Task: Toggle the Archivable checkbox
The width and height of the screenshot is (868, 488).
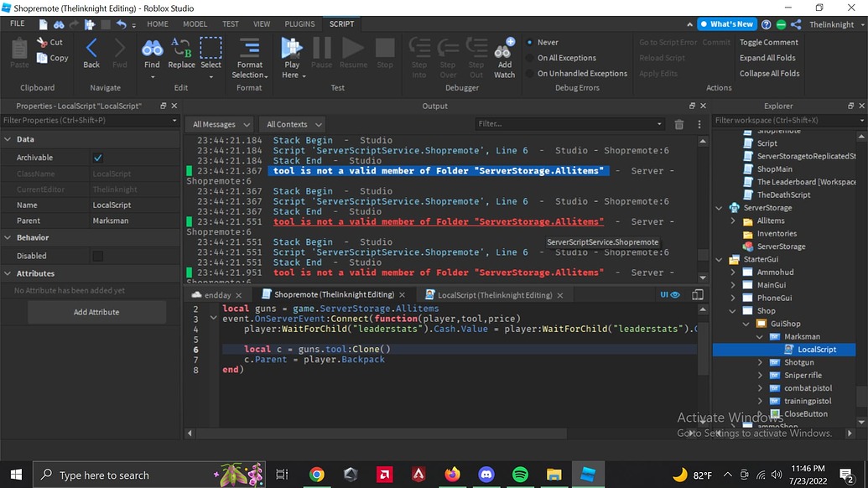Action: tap(98, 158)
